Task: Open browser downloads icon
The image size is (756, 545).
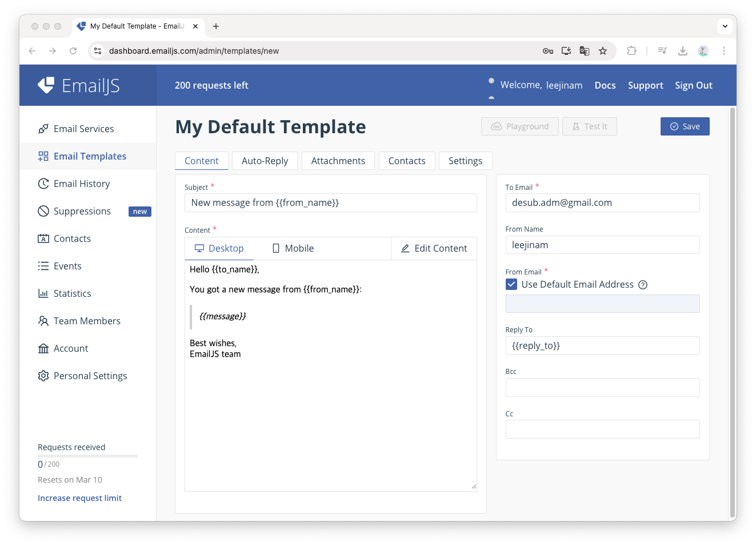Action: click(x=683, y=51)
